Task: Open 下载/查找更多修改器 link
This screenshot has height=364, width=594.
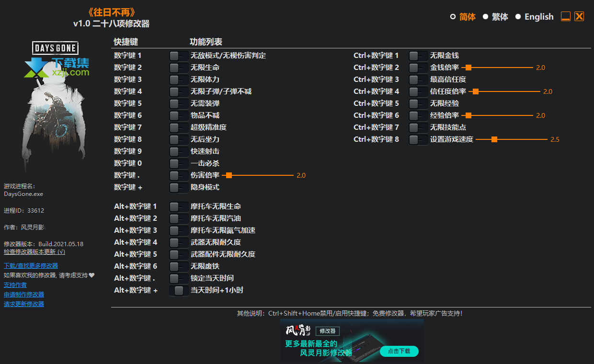Action: 31,266
